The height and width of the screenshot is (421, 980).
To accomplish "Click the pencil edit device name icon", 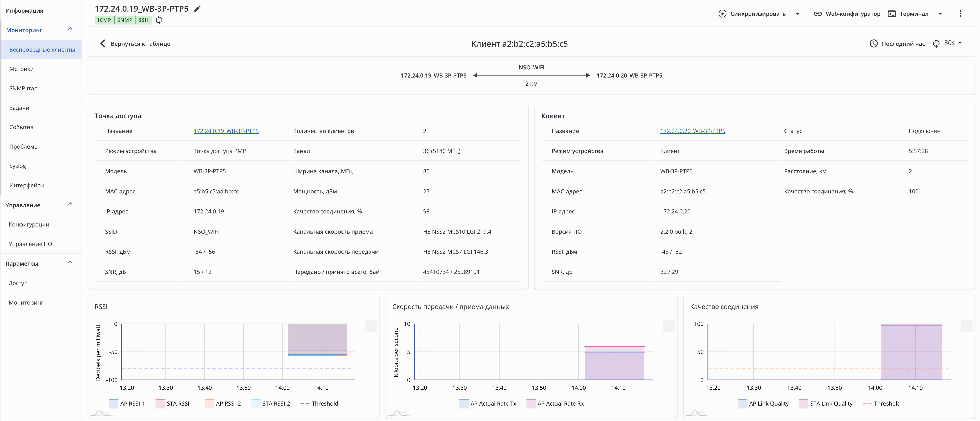I will (197, 9).
